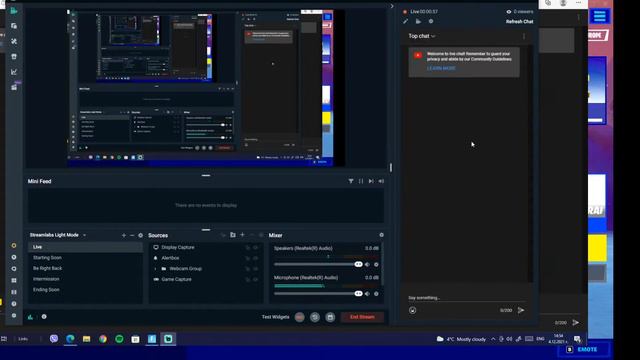Add a new source with plus icon

click(242, 235)
